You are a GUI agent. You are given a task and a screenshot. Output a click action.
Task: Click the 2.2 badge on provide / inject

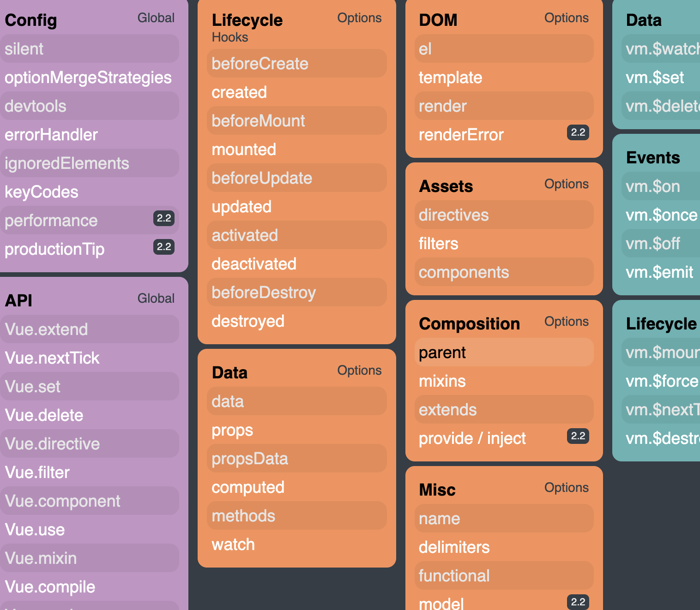[578, 436]
